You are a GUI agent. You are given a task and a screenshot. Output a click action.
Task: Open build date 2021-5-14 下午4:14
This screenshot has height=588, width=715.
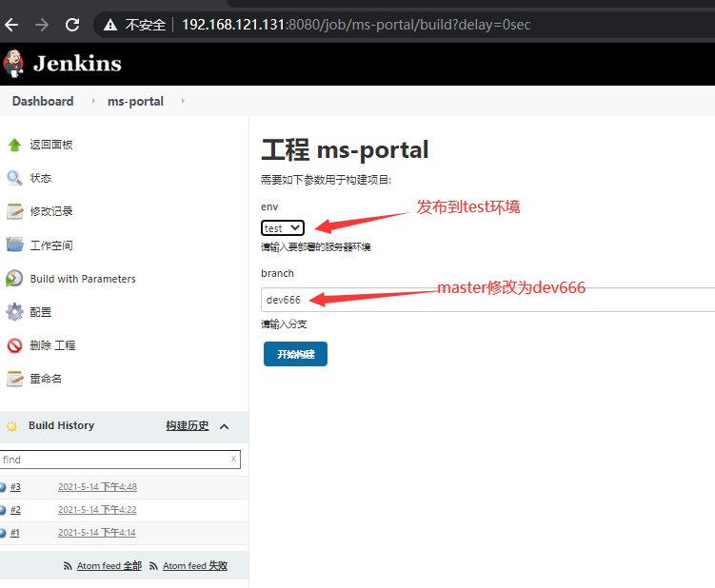coord(97,532)
